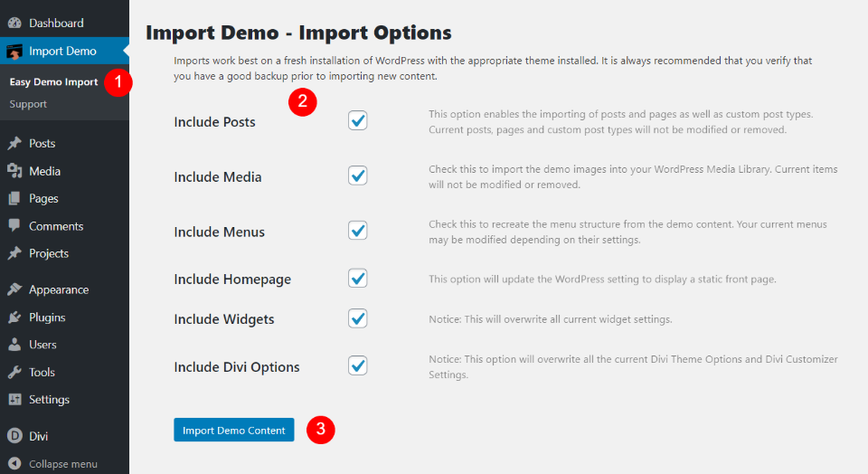Click the Import Demo Content button
Screen dimensions: 868x474
(x=234, y=431)
